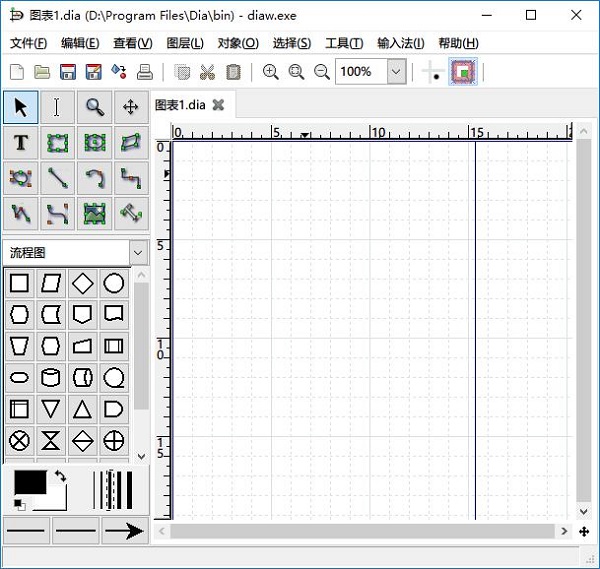Open the 帮助(H) menu

click(x=458, y=43)
